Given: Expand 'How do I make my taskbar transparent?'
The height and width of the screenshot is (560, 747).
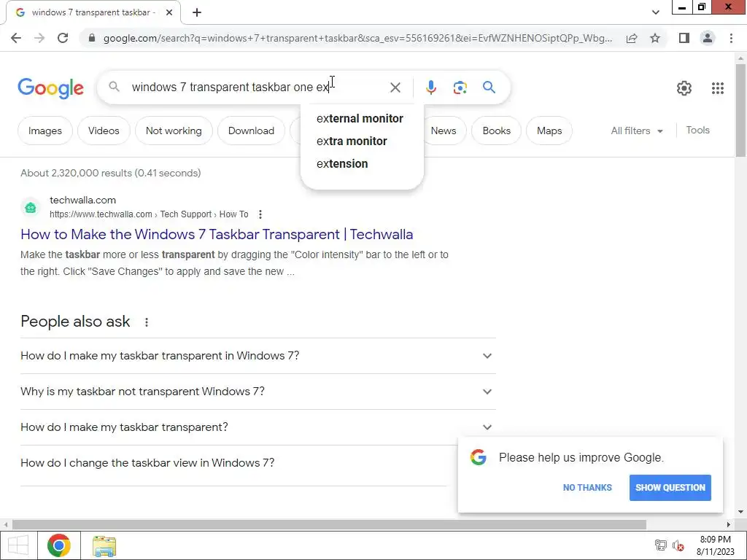Looking at the screenshot, I should pos(258,427).
